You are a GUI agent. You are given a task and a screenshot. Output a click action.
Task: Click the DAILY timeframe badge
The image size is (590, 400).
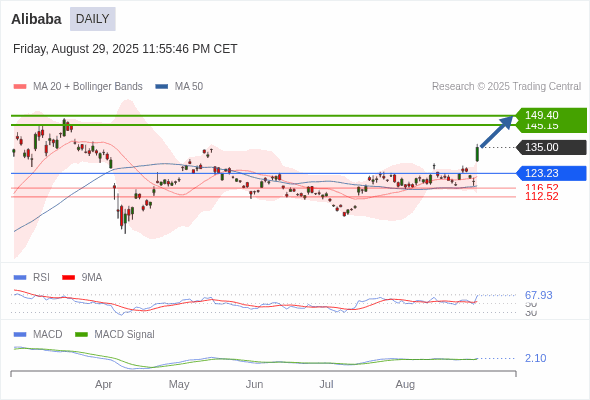(93, 19)
